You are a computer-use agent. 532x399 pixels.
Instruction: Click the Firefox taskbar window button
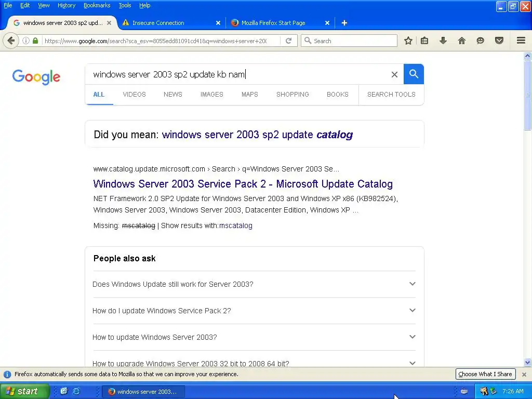click(143, 392)
